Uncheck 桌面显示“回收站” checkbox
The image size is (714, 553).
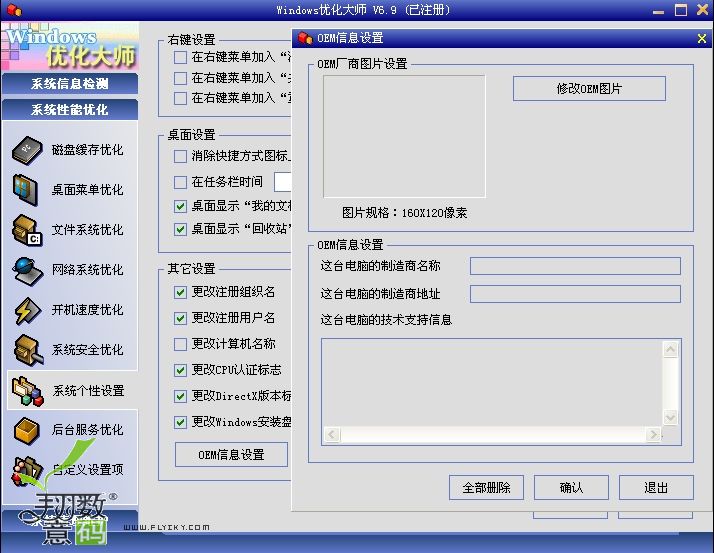[x=180, y=229]
